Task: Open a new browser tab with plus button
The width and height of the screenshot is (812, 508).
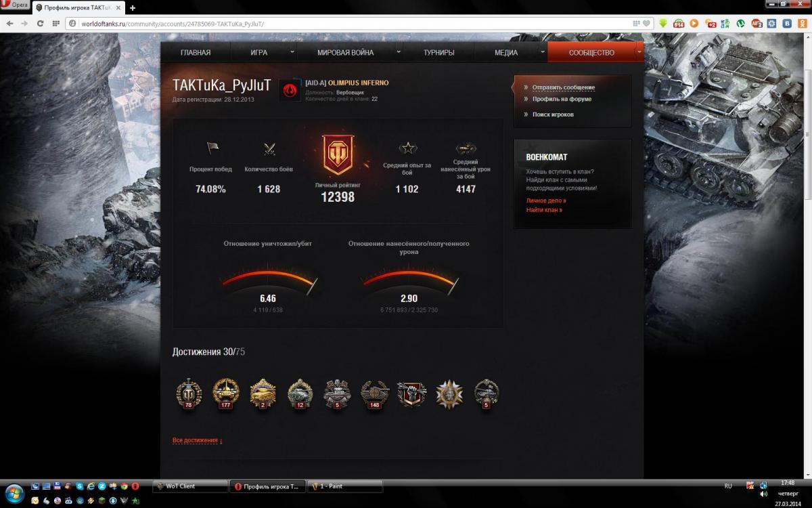Action: coord(132,8)
